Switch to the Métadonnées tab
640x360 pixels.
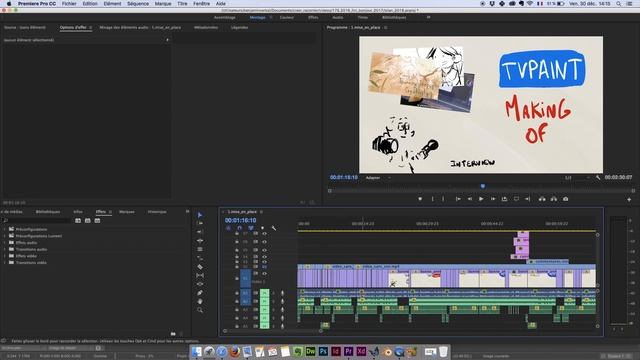[x=206, y=27]
